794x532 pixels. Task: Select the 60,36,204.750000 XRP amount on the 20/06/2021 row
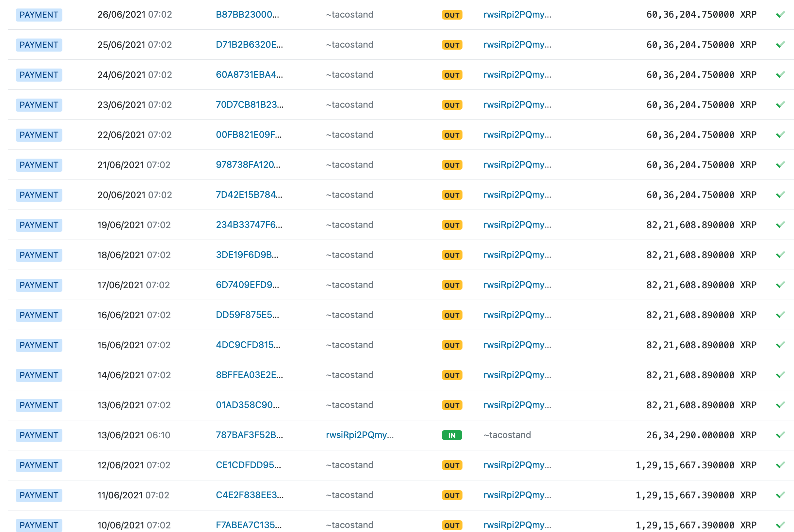click(x=701, y=195)
